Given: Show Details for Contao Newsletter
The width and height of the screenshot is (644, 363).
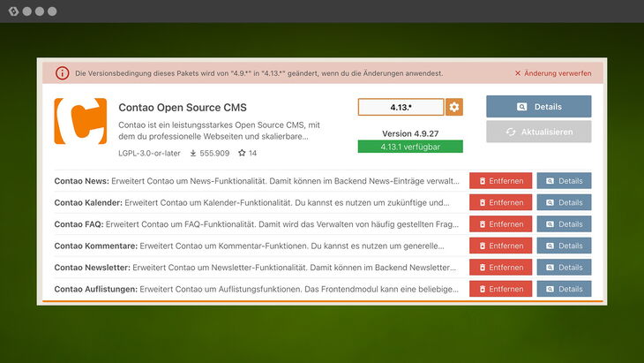Looking at the screenshot, I should tap(564, 268).
